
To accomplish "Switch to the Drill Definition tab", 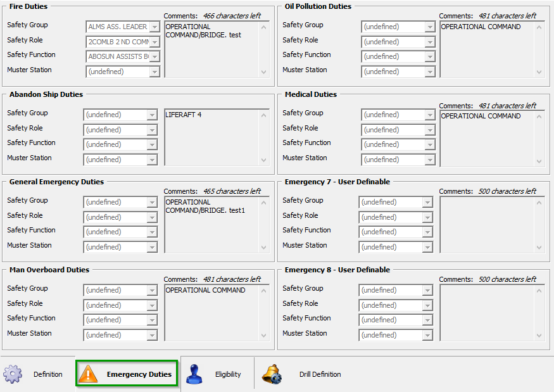I will [x=320, y=374].
